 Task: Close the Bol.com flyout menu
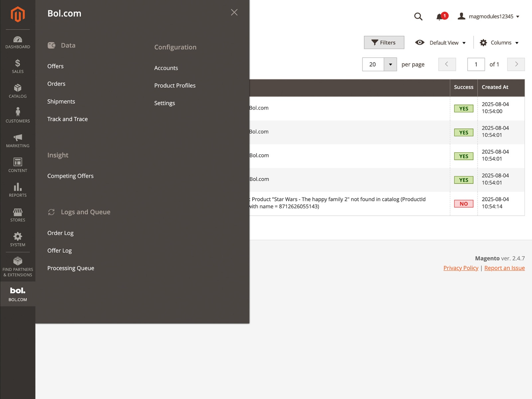click(234, 12)
